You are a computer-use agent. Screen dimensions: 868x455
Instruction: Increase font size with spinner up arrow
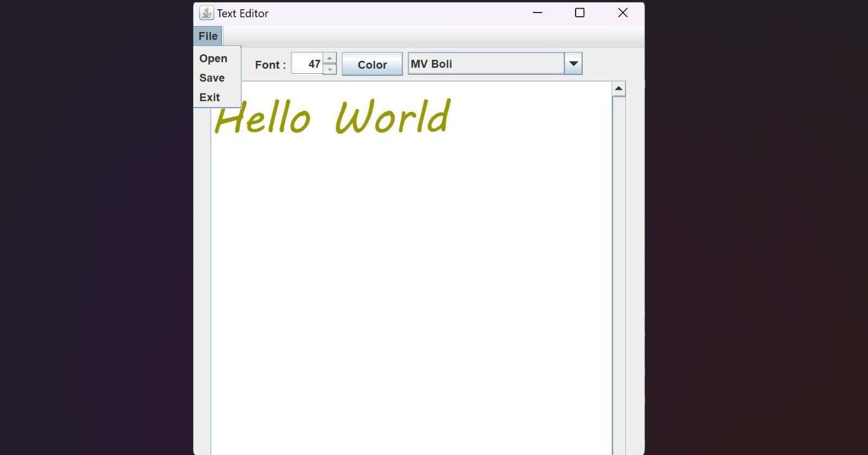(x=329, y=58)
